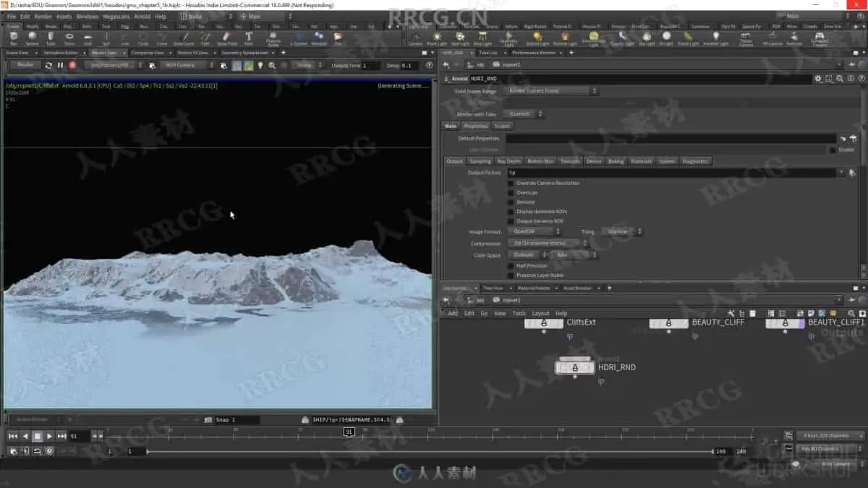Open the Arnold menu
Image resolution: width=868 pixels, height=488 pixels.
[x=142, y=16]
